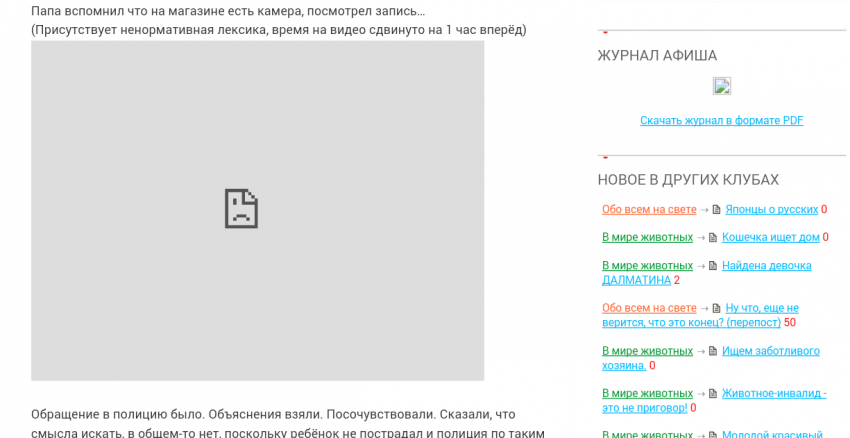850x438 pixels.
Task: Open 'Скачать журнал в формате PDF' link
Action: click(721, 121)
